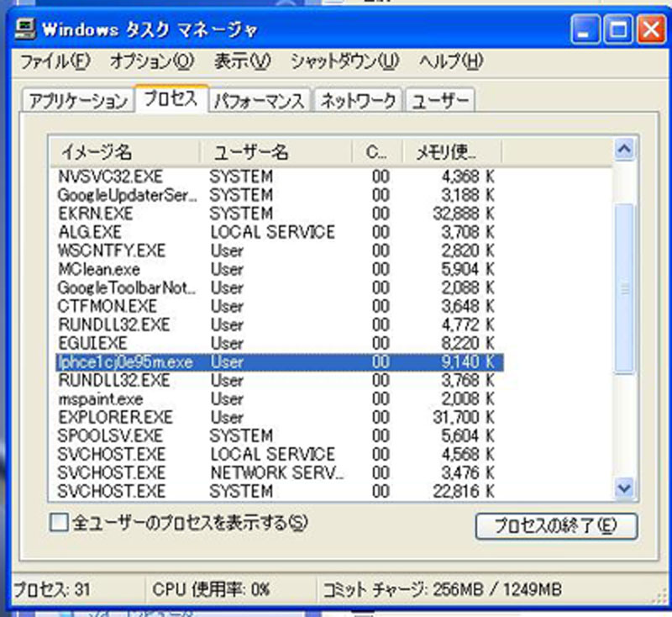Image resolution: width=672 pixels, height=617 pixels.
Task: Select the lphce1cj0e95m.exe process
Action: (280, 362)
